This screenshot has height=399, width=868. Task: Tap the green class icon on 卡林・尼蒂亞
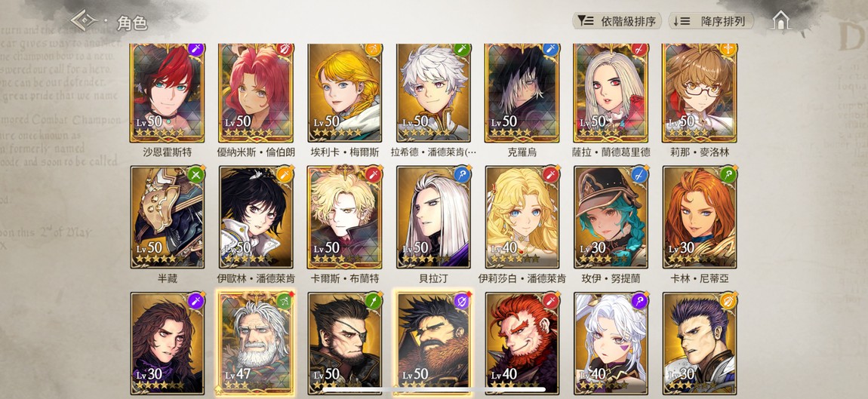pyautogui.click(x=728, y=175)
